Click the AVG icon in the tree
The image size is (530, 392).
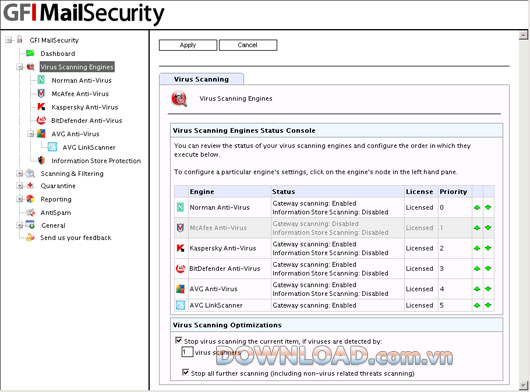coord(41,133)
